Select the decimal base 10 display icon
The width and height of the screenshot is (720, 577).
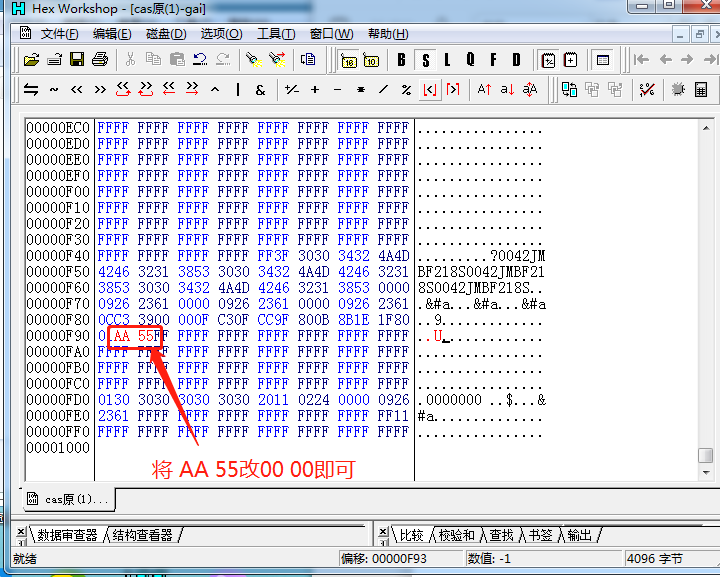coord(371,60)
